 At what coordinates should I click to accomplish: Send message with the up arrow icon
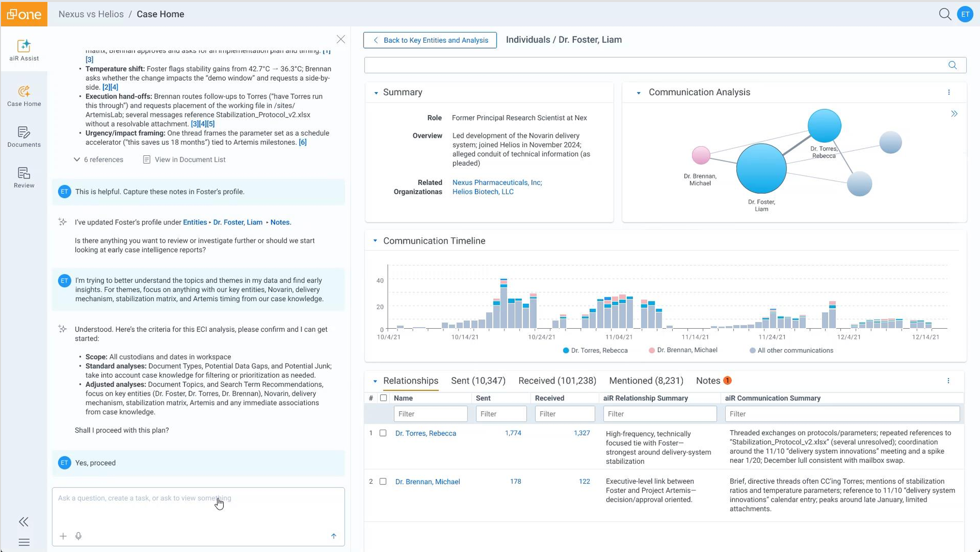click(333, 536)
